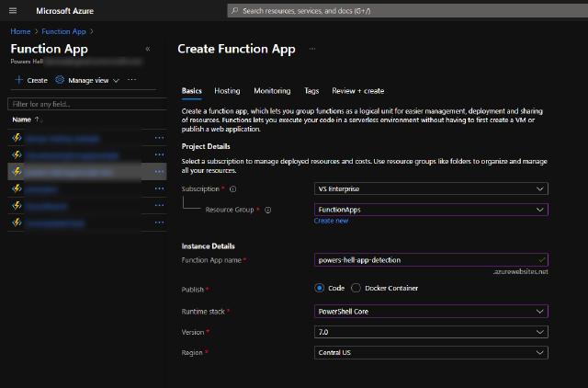
Task: Click the Microsoft Azure logo text
Action: tap(65, 11)
